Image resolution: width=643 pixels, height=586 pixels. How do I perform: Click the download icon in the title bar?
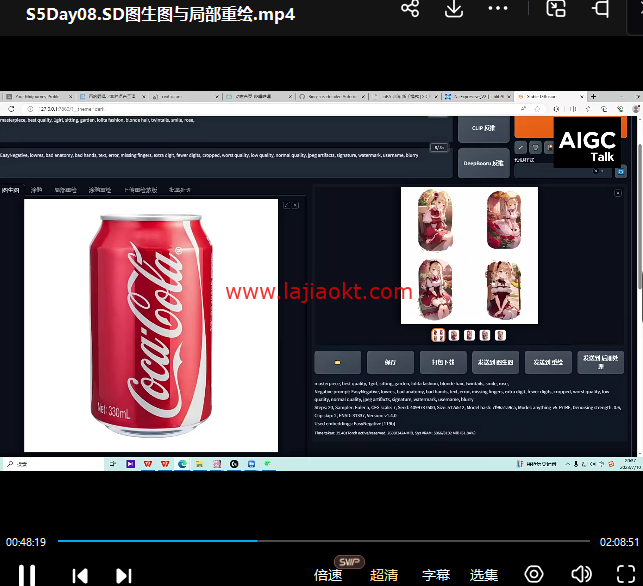tap(454, 9)
